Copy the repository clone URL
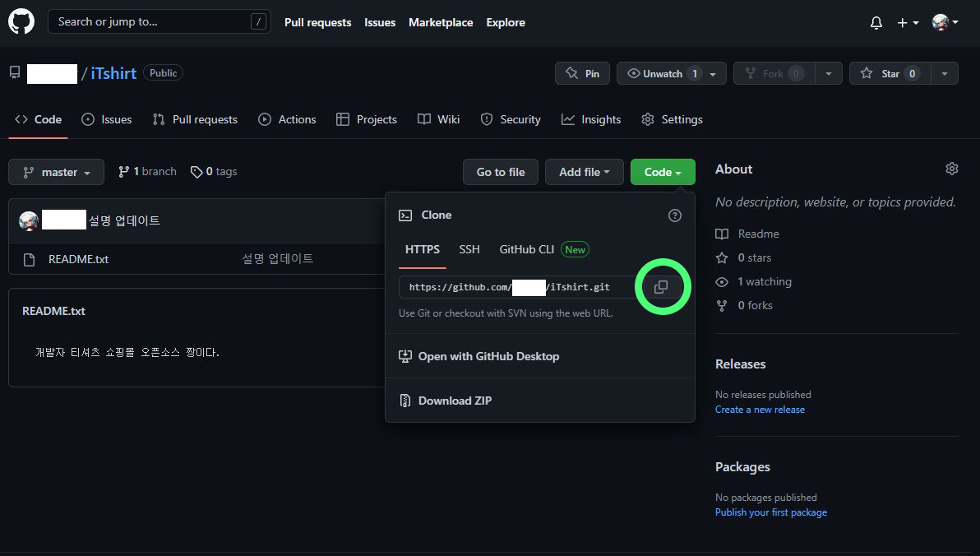Viewport: 980px width, 556px height. pyautogui.click(x=662, y=286)
